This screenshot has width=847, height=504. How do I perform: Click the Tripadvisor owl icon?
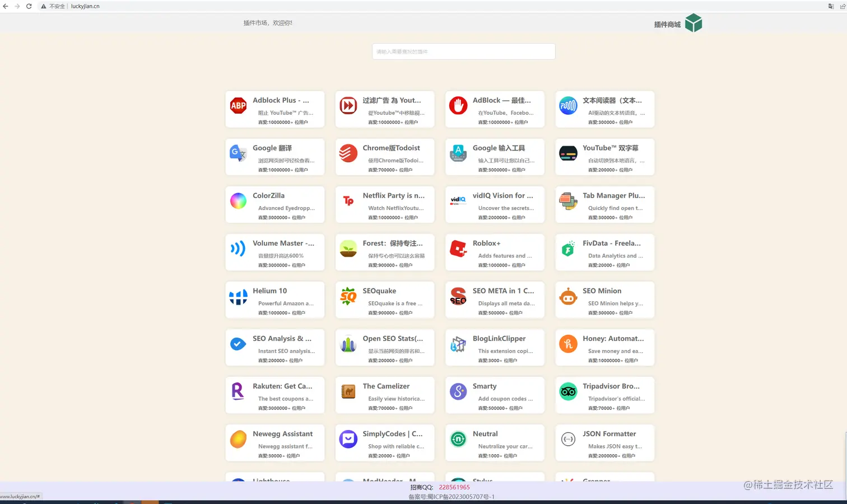tap(568, 391)
